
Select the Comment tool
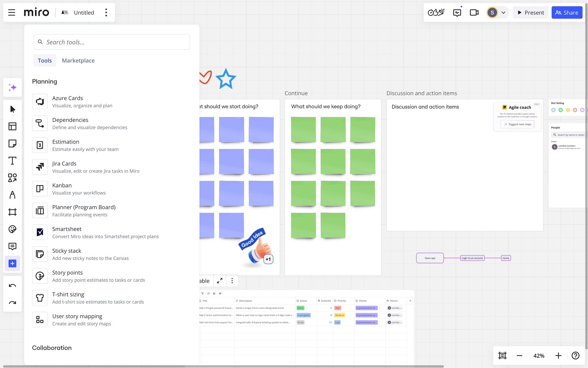pyautogui.click(x=13, y=247)
